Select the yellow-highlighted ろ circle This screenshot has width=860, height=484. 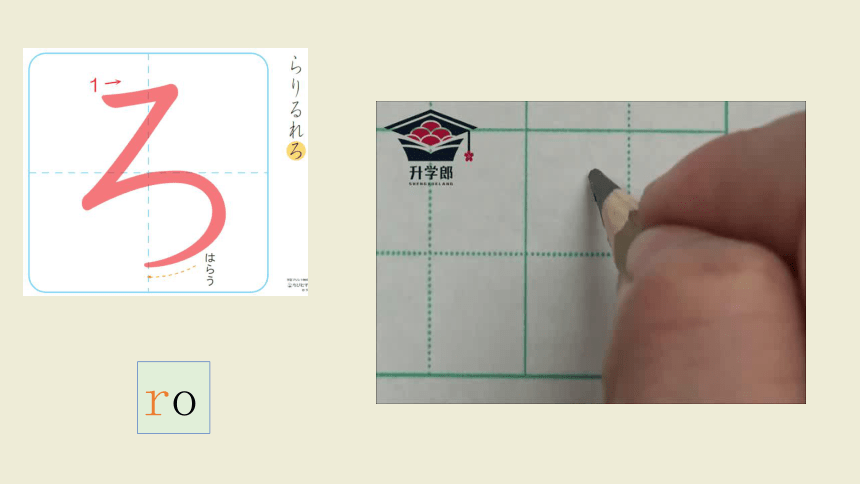(296, 150)
